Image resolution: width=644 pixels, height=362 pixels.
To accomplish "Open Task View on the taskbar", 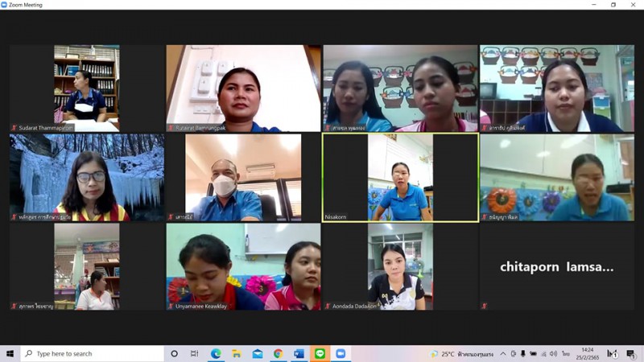I will point(195,353).
